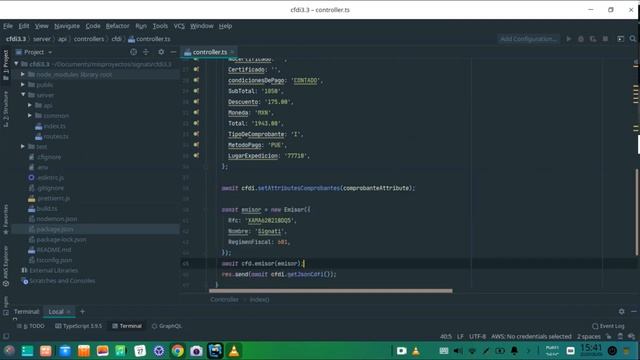This screenshot has width=640, height=360.
Task: Select the controller.ts editor tab
Action: pyautogui.click(x=209, y=52)
